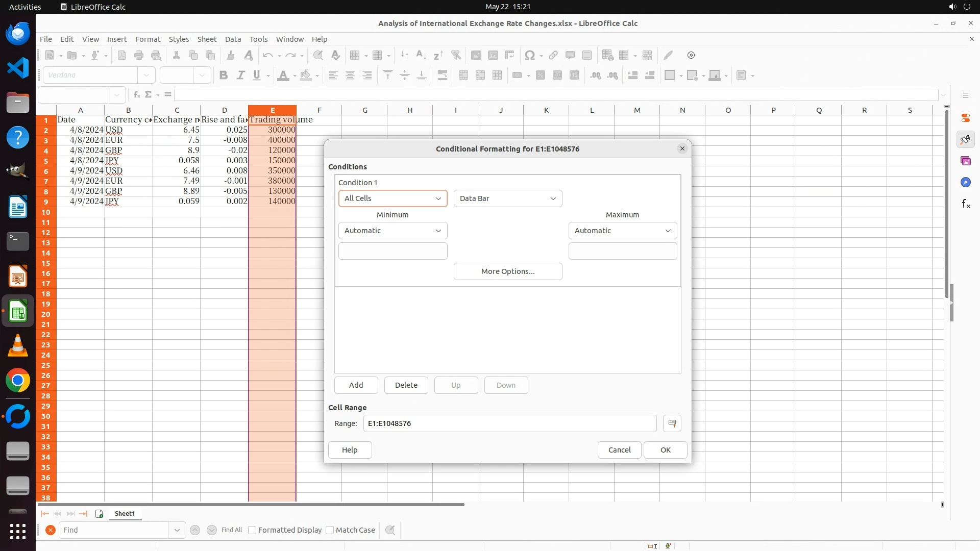The height and width of the screenshot is (551, 980).
Task: Open the Functions sidebar panel icon
Action: pos(966,204)
